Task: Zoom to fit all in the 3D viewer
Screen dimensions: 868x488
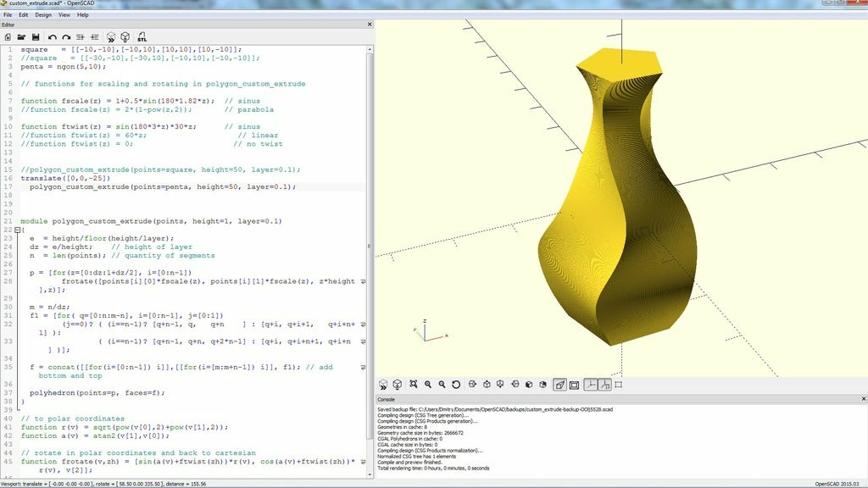Action: point(413,385)
